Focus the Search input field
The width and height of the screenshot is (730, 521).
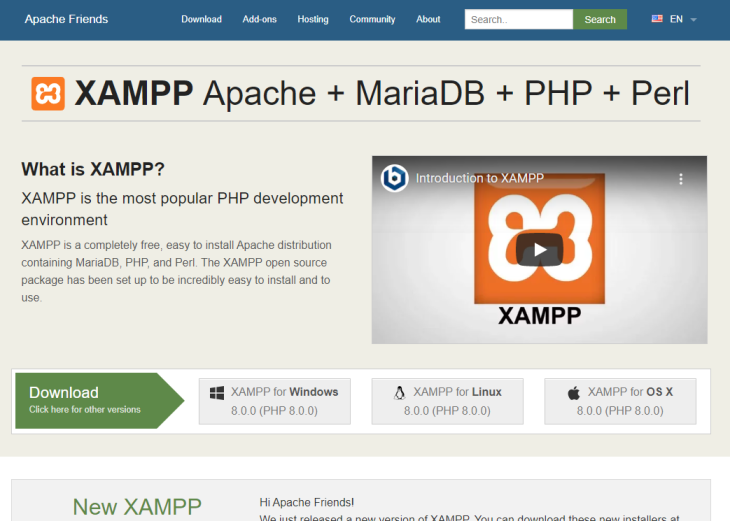pyautogui.click(x=519, y=20)
